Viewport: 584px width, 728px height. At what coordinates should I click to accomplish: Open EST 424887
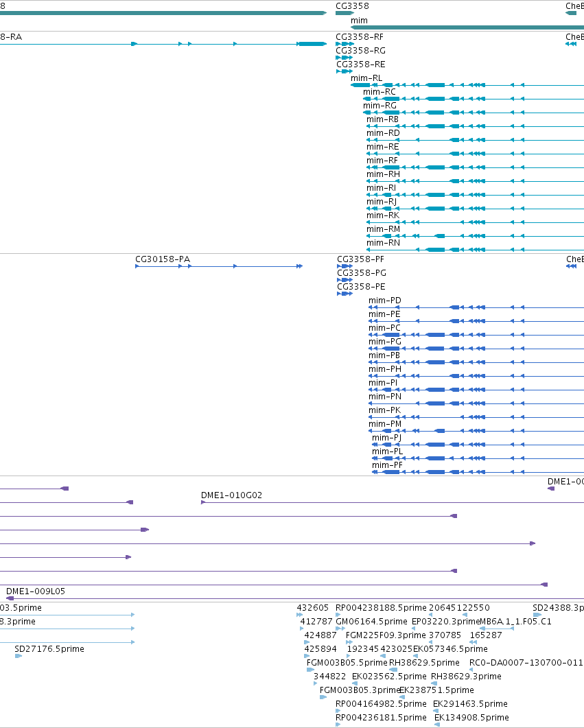coord(320,635)
